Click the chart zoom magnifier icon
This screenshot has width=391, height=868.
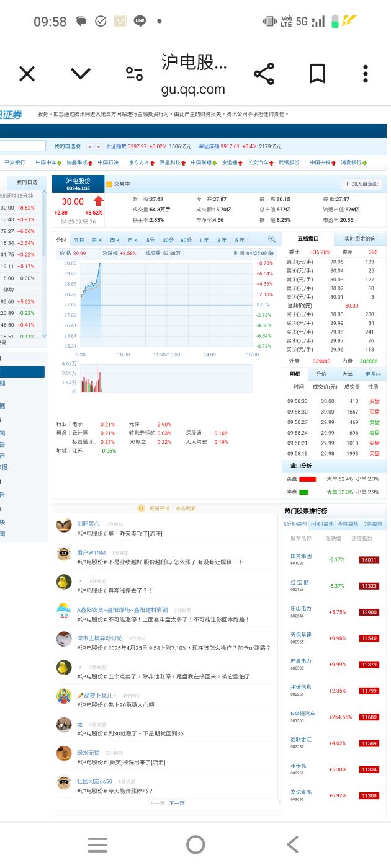click(x=272, y=239)
